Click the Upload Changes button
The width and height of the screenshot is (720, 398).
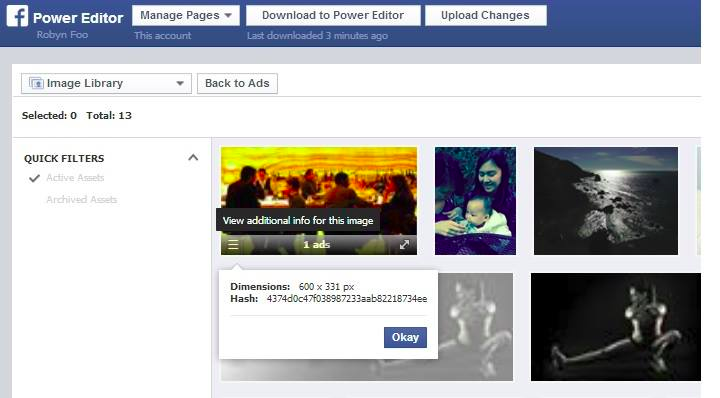tap(485, 15)
